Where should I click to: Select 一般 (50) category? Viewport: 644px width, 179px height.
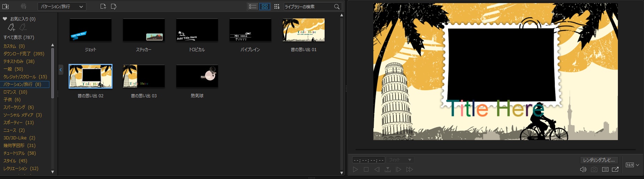13,69
